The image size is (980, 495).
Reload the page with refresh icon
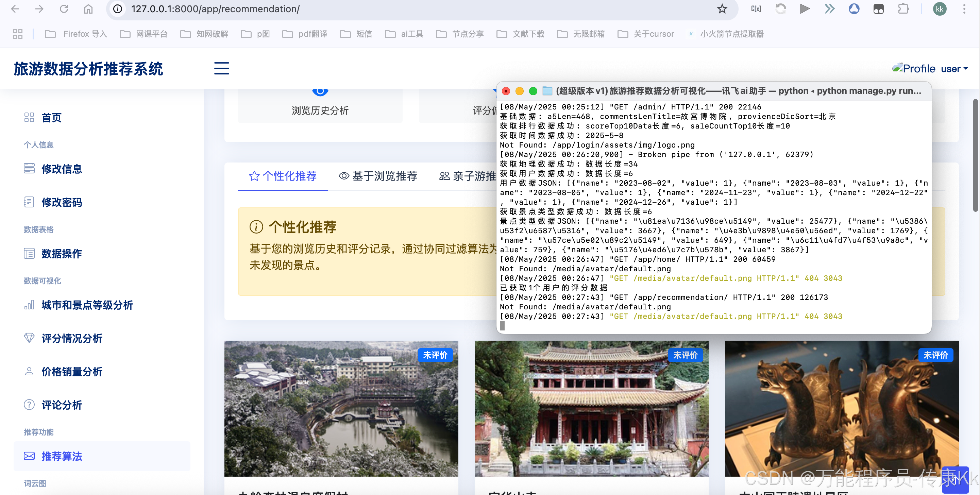64,9
